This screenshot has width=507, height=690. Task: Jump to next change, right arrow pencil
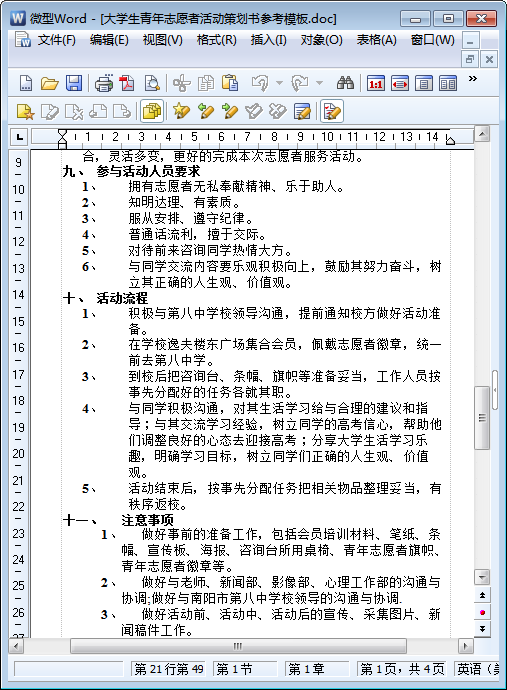point(230,111)
